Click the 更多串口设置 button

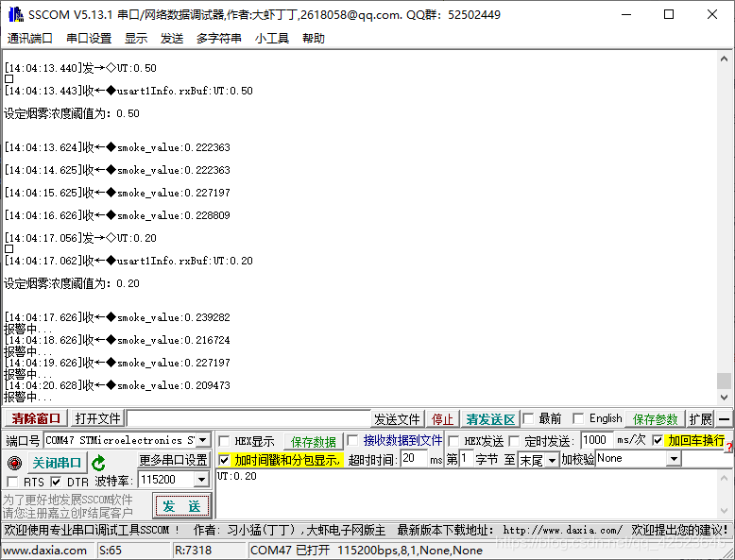(x=173, y=460)
